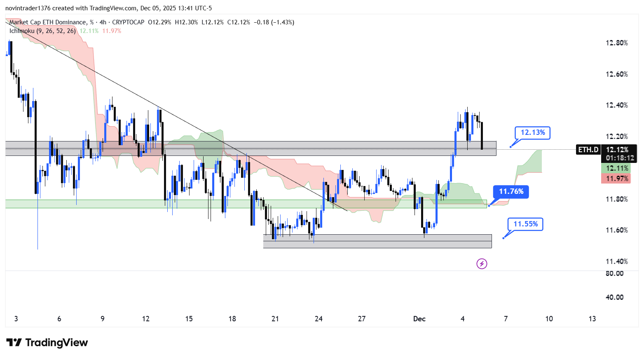644x358 pixels.
Task: Select the blue 11.76% callout label
Action: pos(511,192)
